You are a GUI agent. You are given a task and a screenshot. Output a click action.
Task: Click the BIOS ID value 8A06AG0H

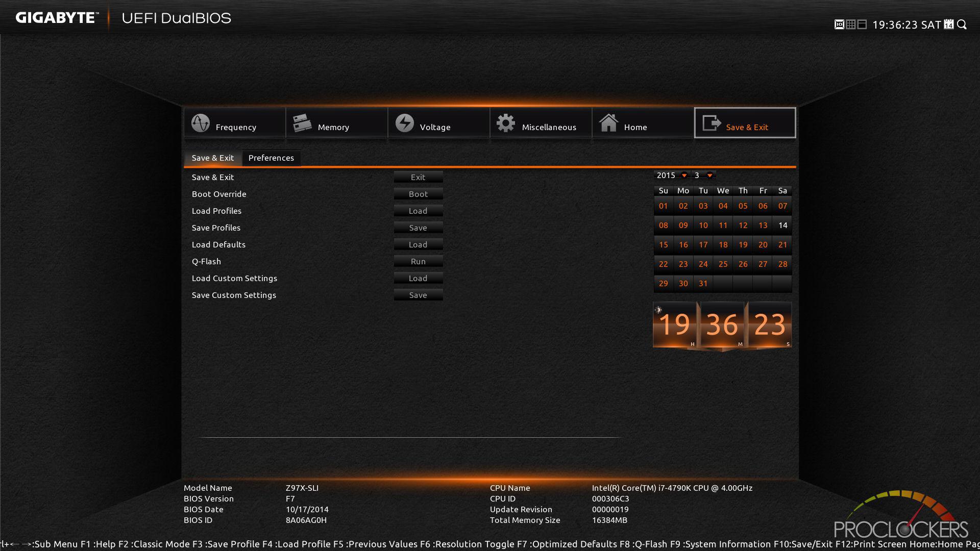(x=306, y=520)
